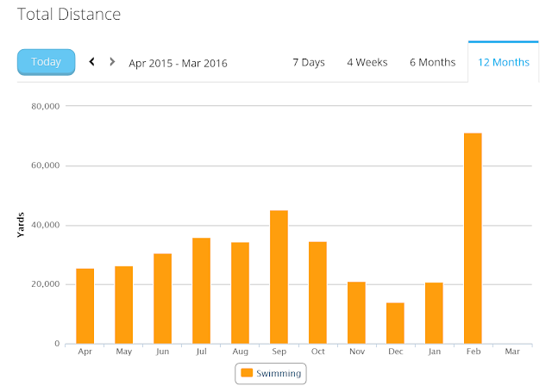Click the Apr 2015 - Mar 2016 date range
The width and height of the screenshot is (552, 392).
point(178,63)
